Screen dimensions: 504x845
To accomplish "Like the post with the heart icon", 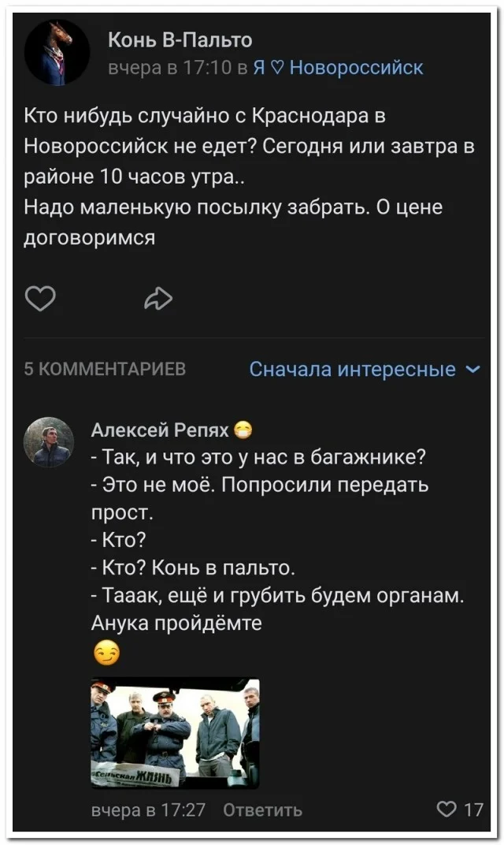I will pos(41,299).
